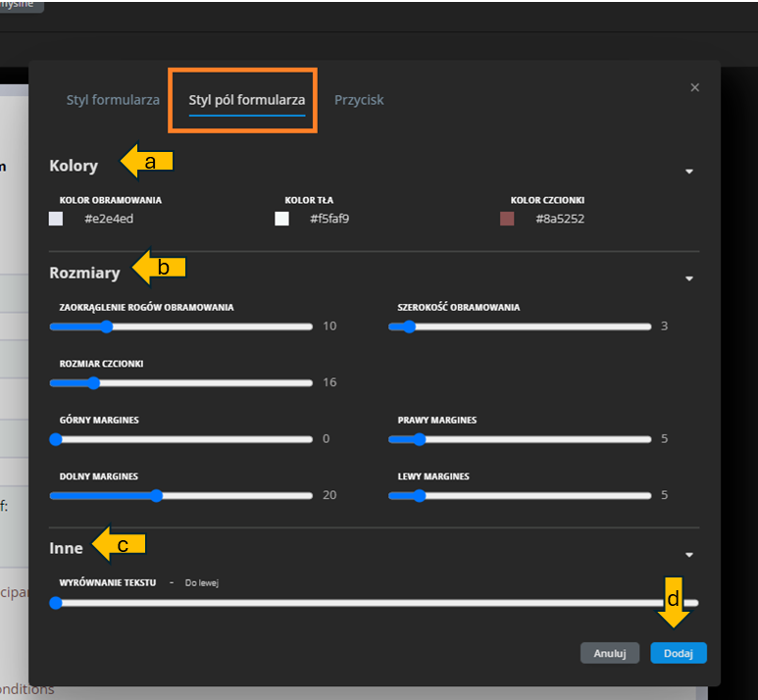Image resolution: width=758 pixels, height=700 pixels.
Task: Open the Kolor tła color swatch
Action: point(282,219)
